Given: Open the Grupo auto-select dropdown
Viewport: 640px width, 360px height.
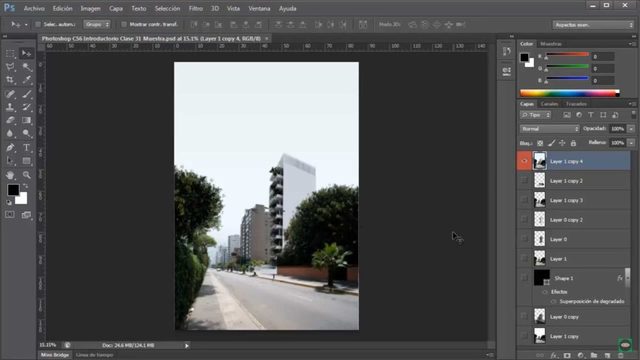Looking at the screenshot, I should coord(97,24).
